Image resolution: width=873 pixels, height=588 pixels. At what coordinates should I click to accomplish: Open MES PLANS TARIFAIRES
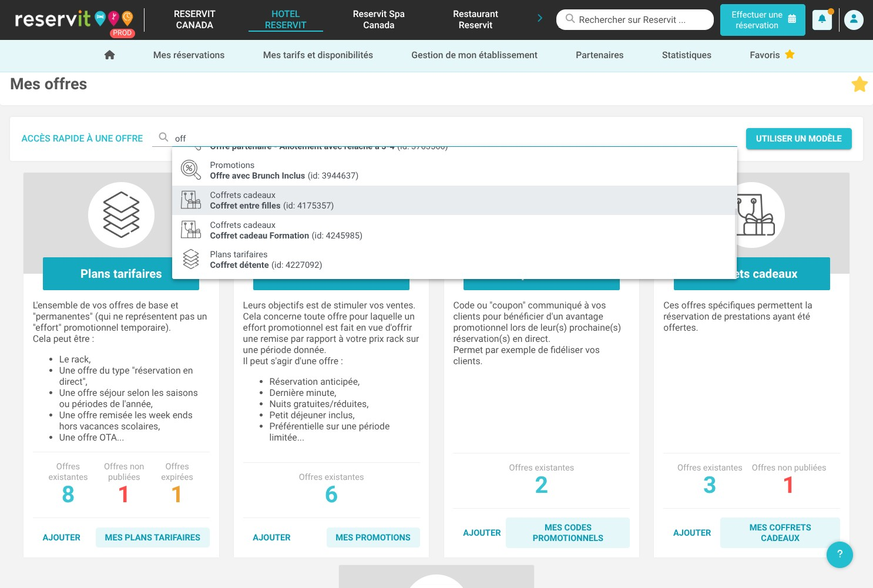153,537
